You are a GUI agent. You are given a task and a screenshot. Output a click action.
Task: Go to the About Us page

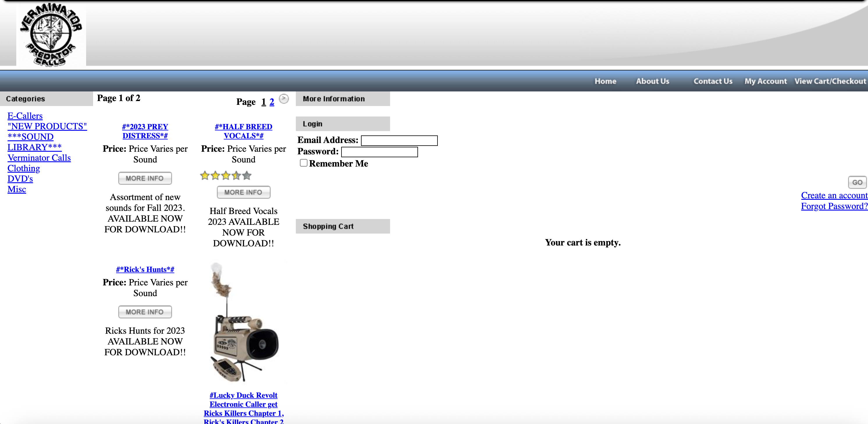pyautogui.click(x=652, y=81)
